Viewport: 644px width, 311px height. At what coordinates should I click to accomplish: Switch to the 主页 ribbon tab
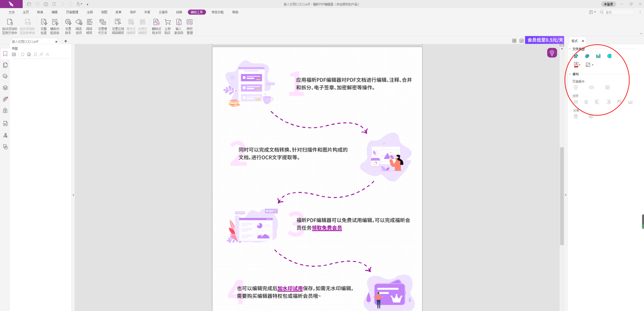click(26, 12)
